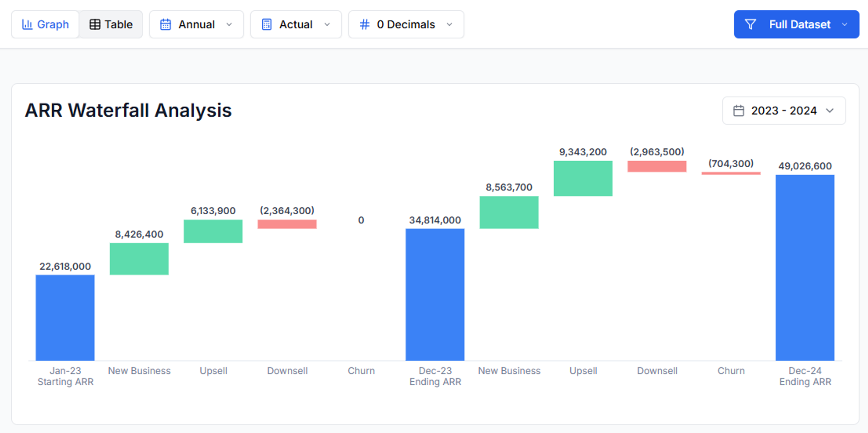Click the table grid icon beside Table
The image size is (868, 433).
pyautogui.click(x=95, y=24)
